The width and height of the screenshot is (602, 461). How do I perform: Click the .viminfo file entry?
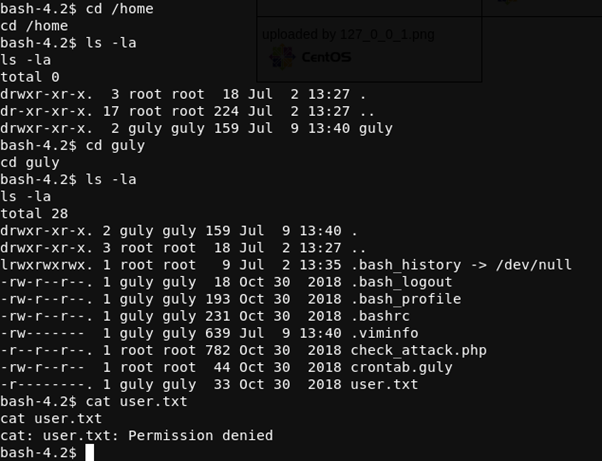pos(384,333)
